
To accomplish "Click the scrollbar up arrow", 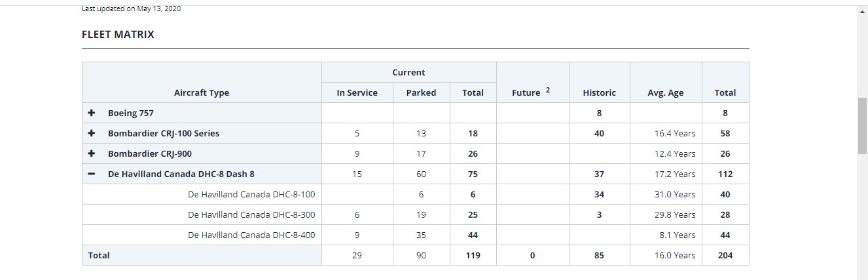I will coord(862,11).
